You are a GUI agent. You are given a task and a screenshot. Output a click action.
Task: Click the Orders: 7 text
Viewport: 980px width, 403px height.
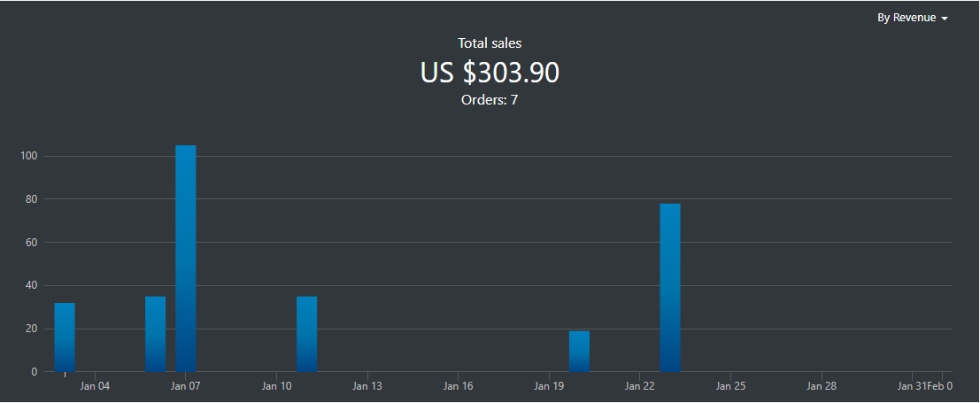point(490,100)
